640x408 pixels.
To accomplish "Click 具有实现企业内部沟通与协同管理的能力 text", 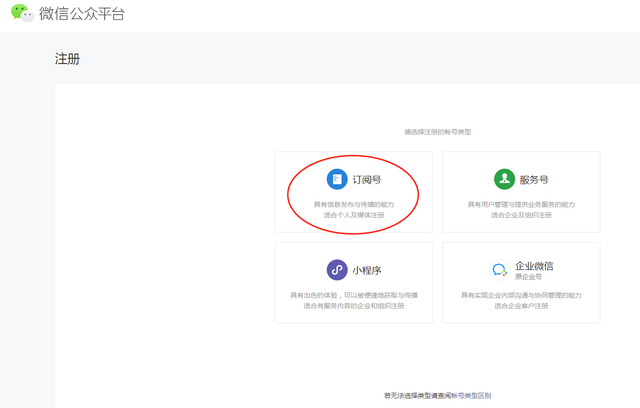I will click(521, 295).
